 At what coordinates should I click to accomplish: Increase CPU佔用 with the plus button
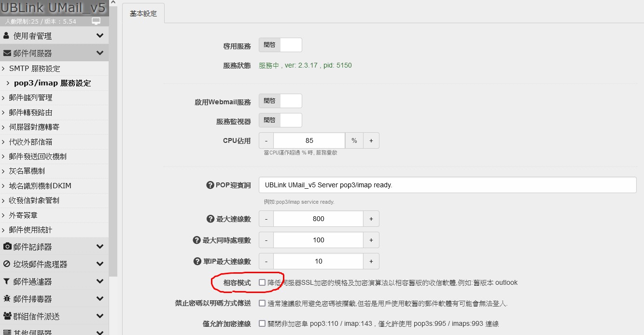click(x=371, y=140)
